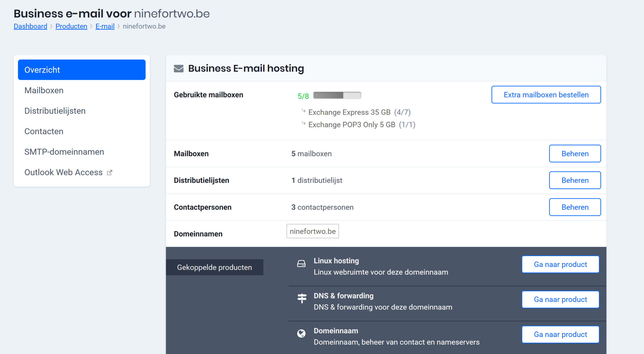Click Exchange POP3 Only 5 GB (1/1) line
This screenshot has width=644, height=354.
362,125
